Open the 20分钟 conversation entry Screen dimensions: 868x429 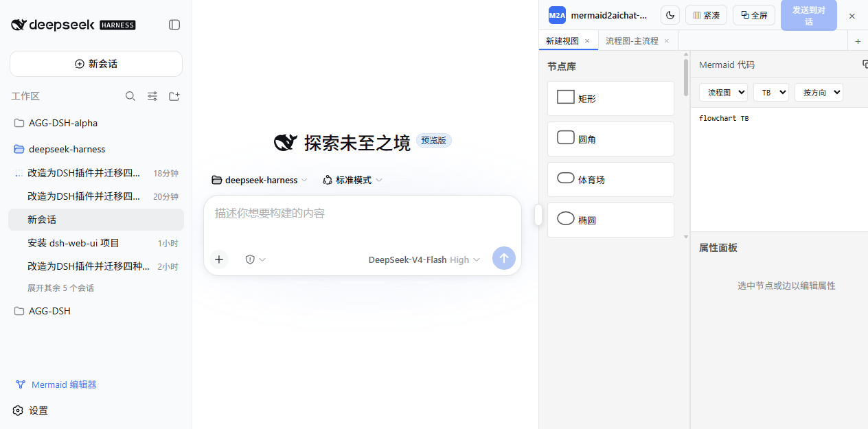pyautogui.click(x=96, y=196)
